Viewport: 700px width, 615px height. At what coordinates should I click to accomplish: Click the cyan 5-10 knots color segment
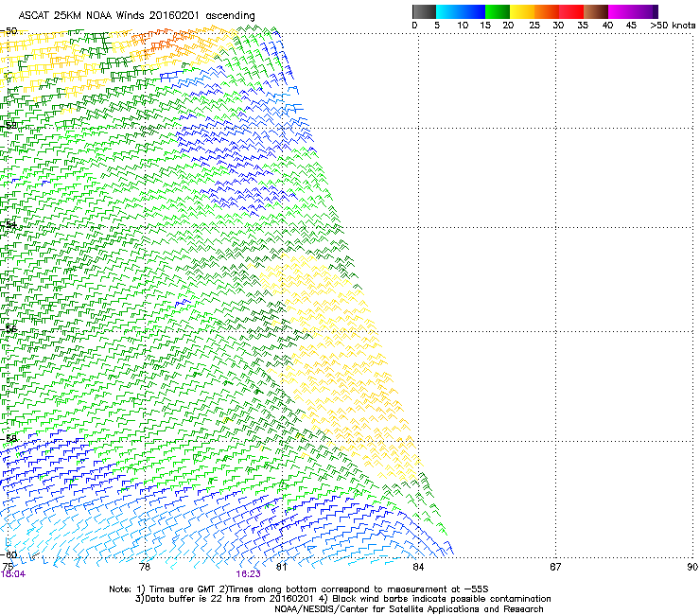448,11
